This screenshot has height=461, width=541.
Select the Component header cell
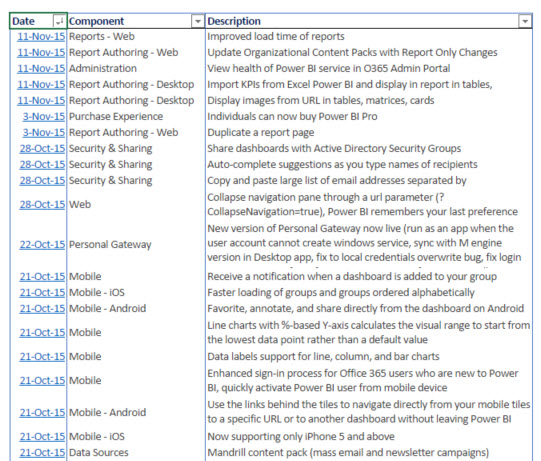click(x=136, y=21)
